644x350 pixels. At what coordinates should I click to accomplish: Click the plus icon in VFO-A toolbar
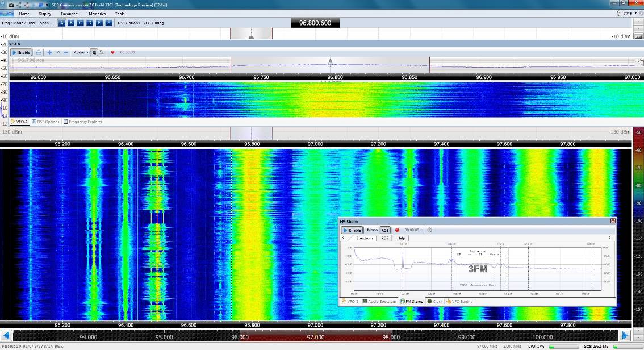(49, 52)
